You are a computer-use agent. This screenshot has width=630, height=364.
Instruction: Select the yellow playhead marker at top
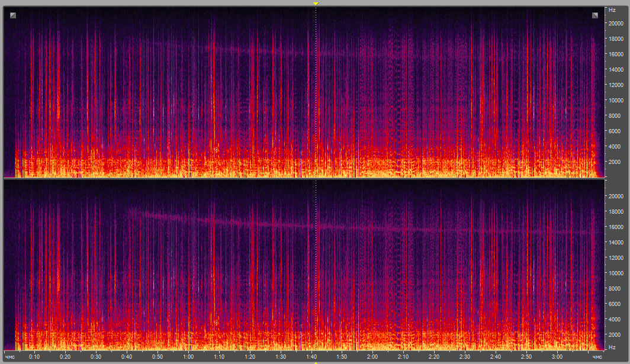pyautogui.click(x=316, y=4)
